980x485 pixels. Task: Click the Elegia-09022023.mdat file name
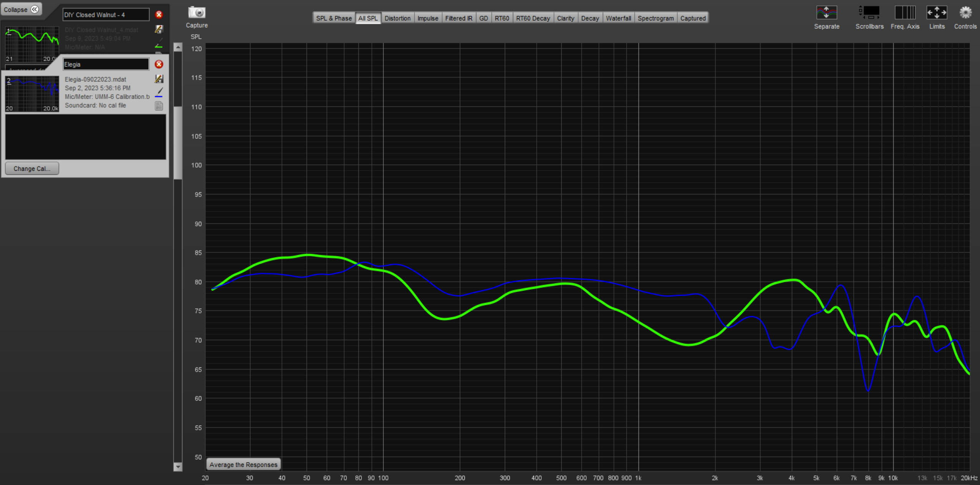pyautogui.click(x=95, y=79)
